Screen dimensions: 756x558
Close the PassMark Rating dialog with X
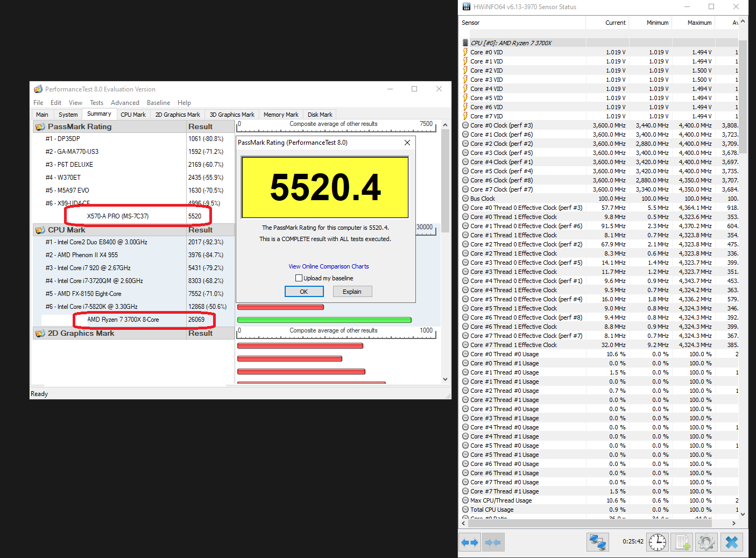coord(407,143)
